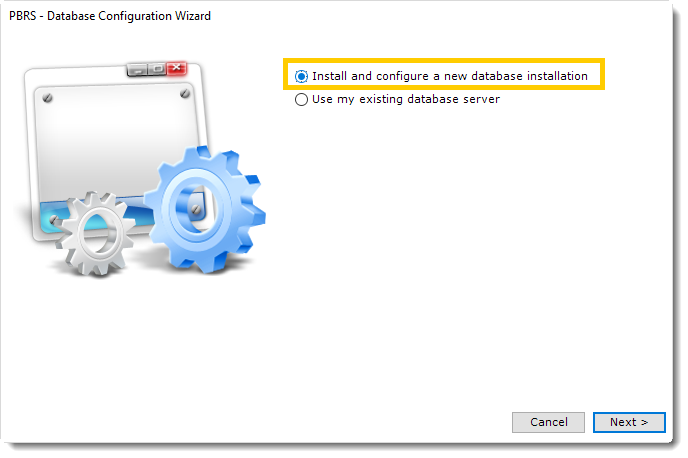The height and width of the screenshot is (458, 688).
Task: Choose the existing database server radio button
Action: [x=301, y=100]
